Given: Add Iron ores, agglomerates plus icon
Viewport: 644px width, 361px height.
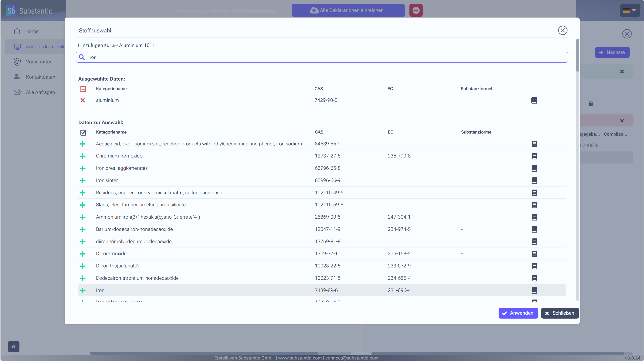Looking at the screenshot, I should point(83,168).
